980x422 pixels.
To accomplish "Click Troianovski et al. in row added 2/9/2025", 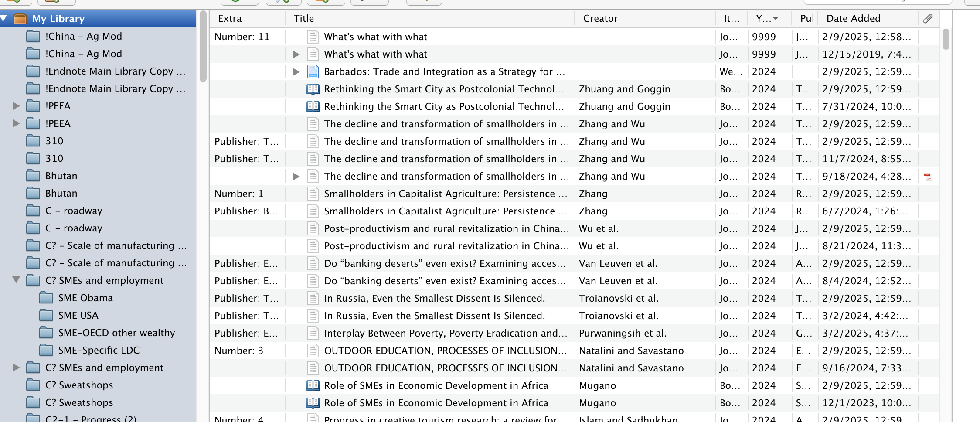I will pos(619,298).
